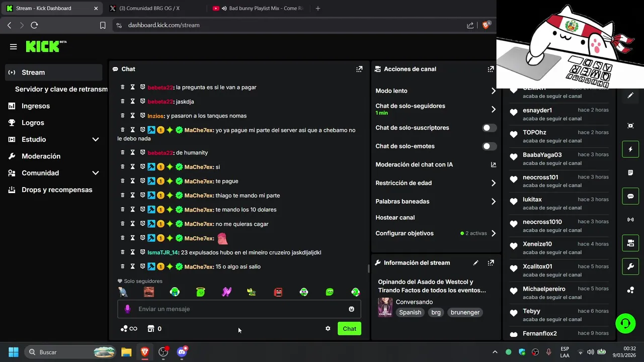Click the browser address bar URL
The height and width of the screenshot is (362, 644).
[x=164, y=25]
